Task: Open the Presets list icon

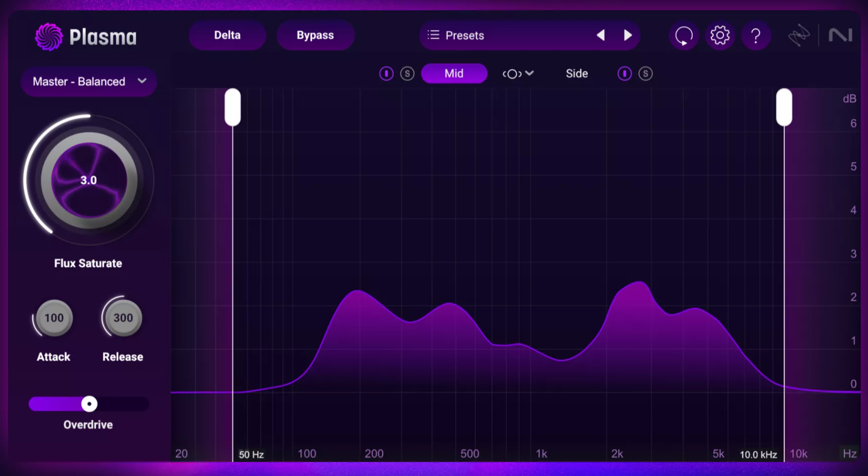Action: tap(432, 35)
